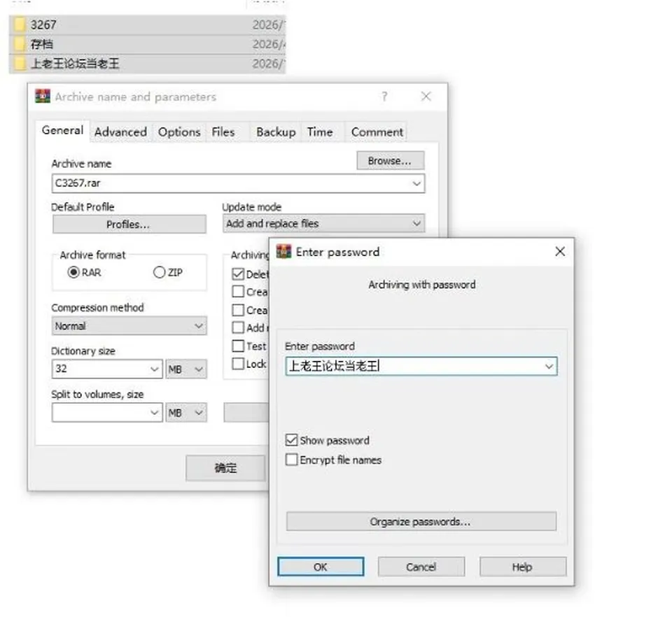Select the 存档 folder icon

click(x=19, y=44)
